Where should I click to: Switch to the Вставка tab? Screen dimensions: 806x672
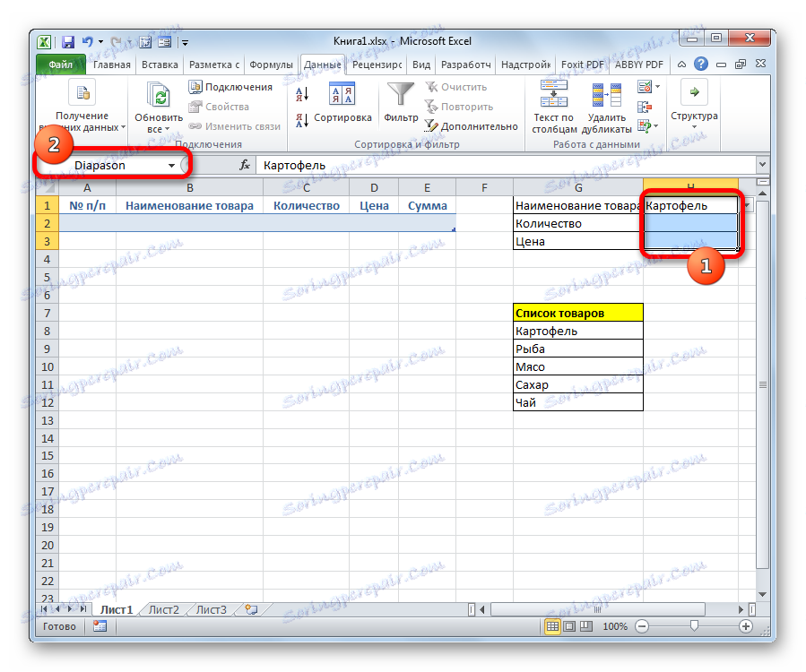[x=160, y=65]
